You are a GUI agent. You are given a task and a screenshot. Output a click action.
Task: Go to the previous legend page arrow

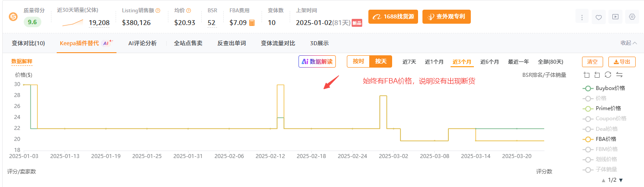[604, 180]
